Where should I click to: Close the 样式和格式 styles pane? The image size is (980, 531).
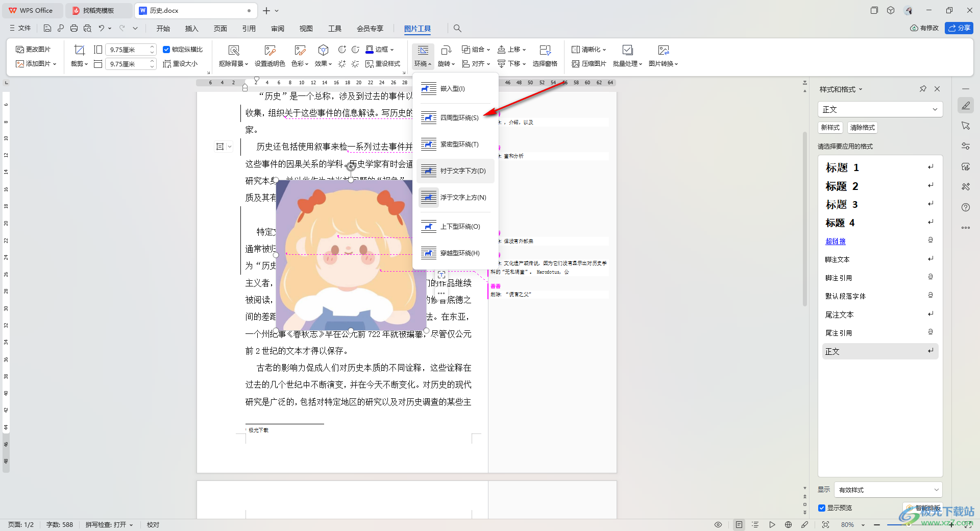937,89
